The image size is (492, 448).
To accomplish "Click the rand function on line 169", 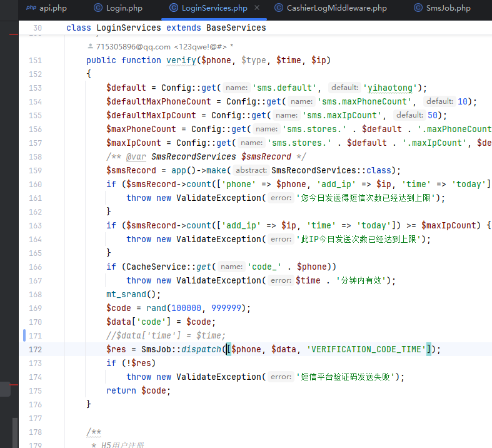I will tap(156, 308).
